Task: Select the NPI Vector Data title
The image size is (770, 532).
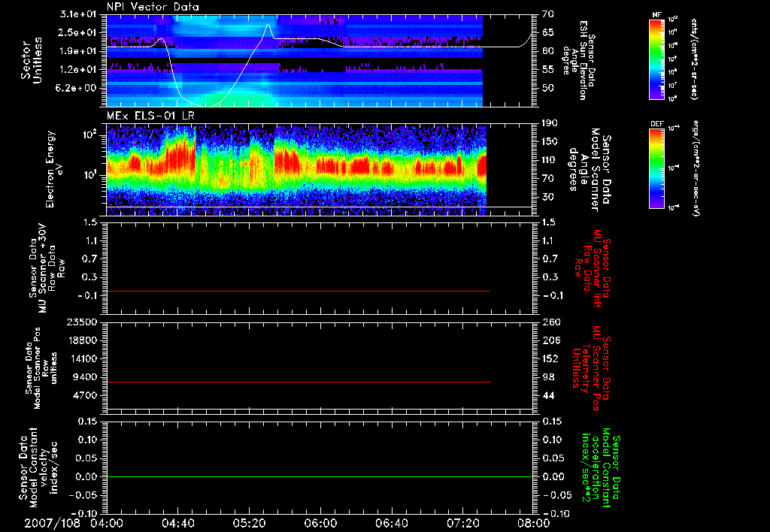Action: tap(153, 7)
